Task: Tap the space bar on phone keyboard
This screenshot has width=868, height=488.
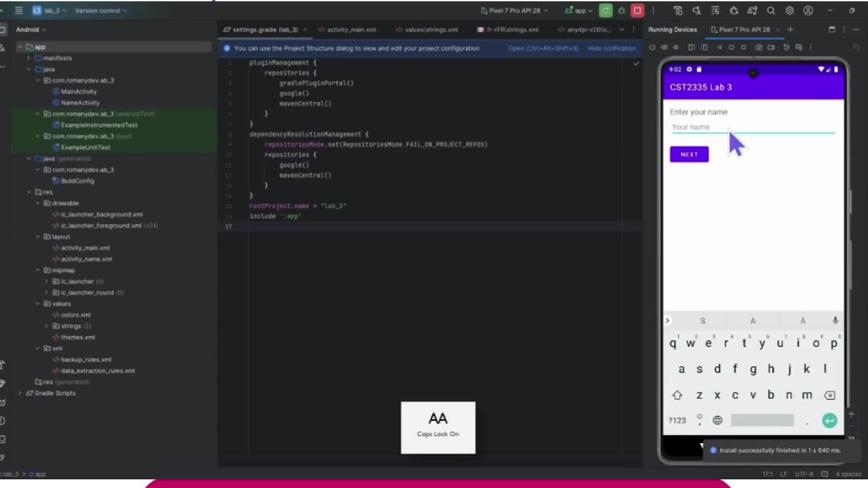Action: 762,420
